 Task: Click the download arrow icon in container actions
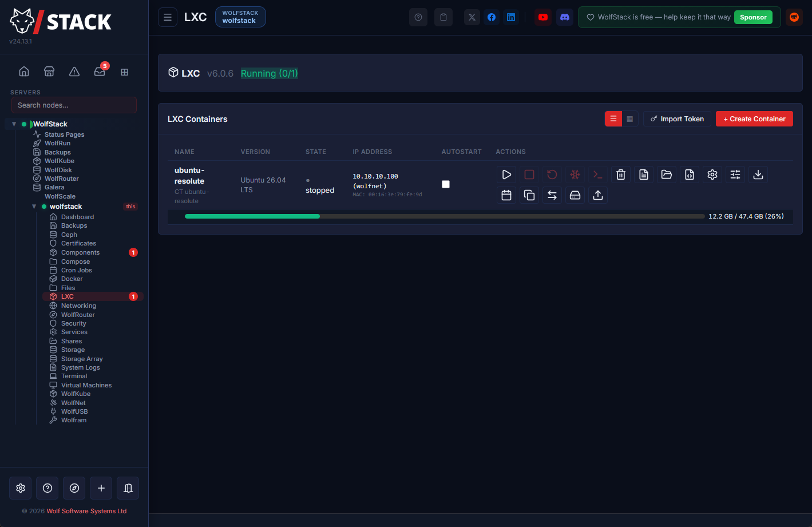click(x=758, y=175)
